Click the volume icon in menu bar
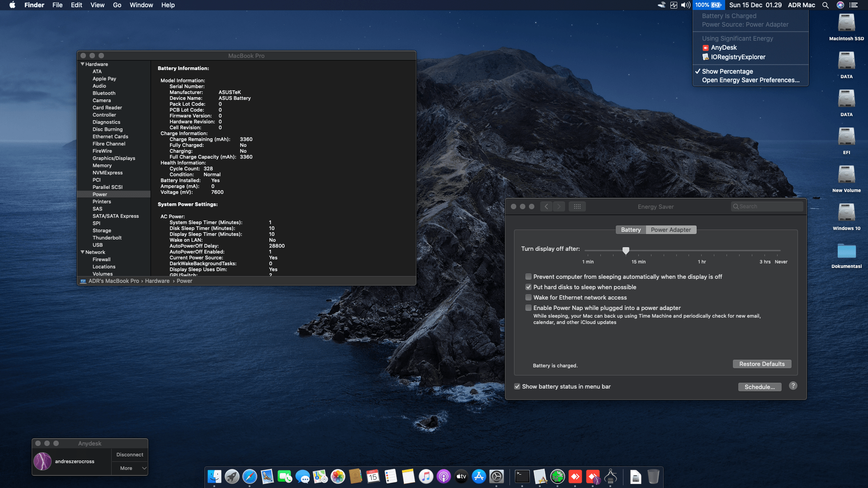868x488 pixels. tap(686, 5)
